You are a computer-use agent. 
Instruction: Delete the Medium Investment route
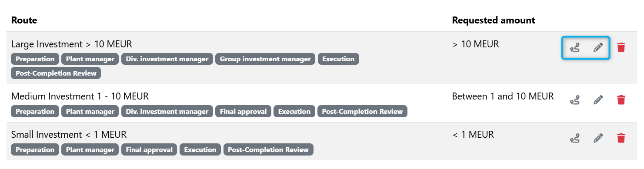[x=621, y=100]
